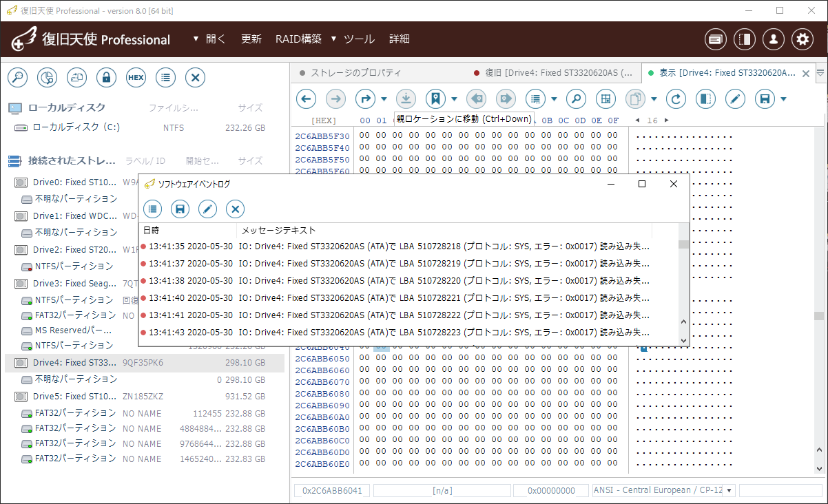This screenshot has height=504, width=828.
Task: Click the side-panel column icon in hex toolbar
Action: 705,99
